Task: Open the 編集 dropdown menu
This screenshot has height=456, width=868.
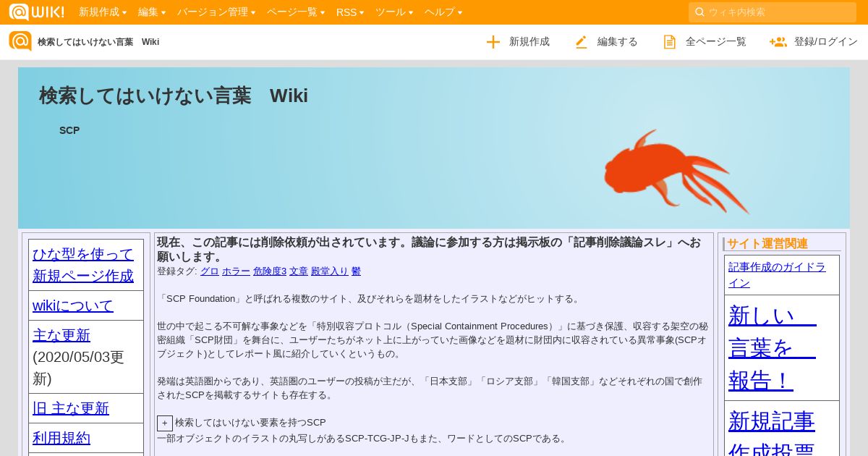Action: pos(152,12)
